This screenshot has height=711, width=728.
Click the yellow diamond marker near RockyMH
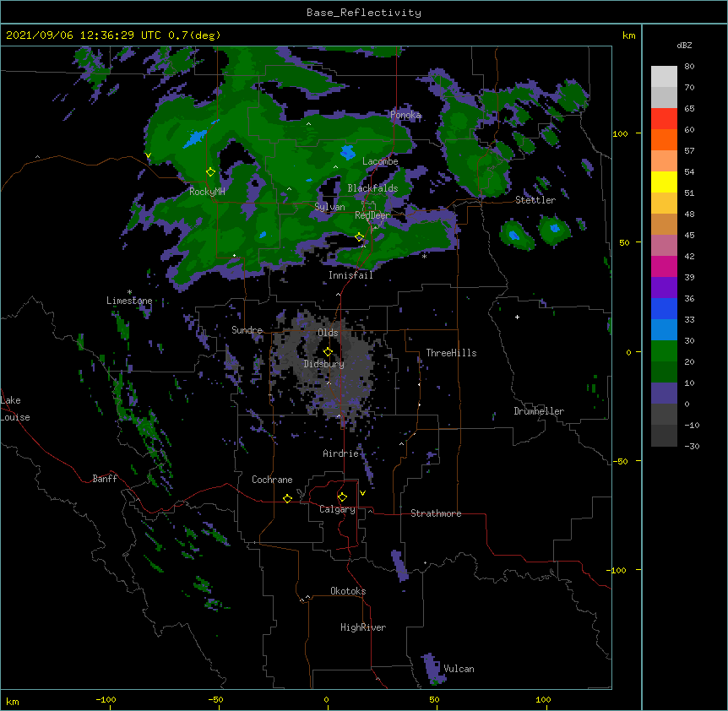point(210,172)
